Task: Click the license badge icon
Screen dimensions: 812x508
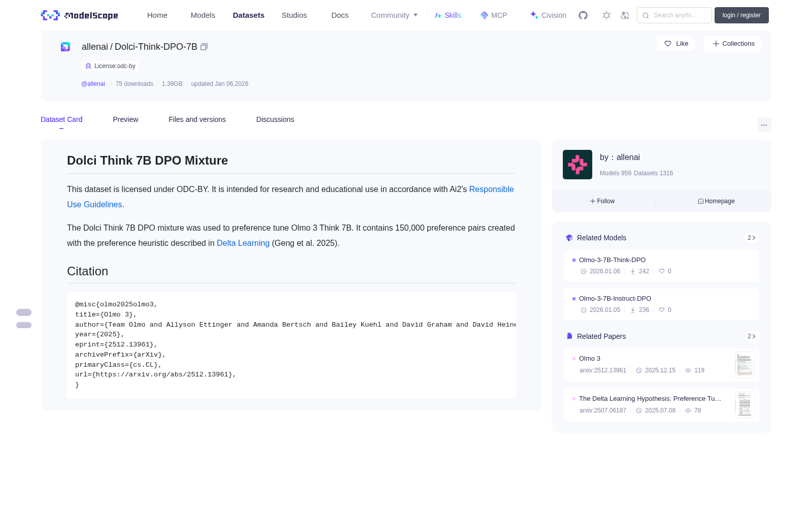Action: 88,66
